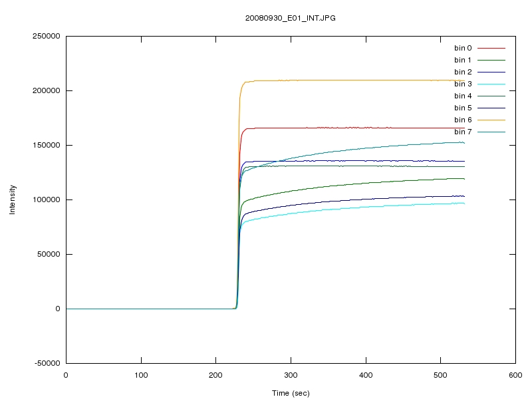Click the Intensity y-axis label
The height and width of the screenshot is (399, 532).
coord(12,199)
